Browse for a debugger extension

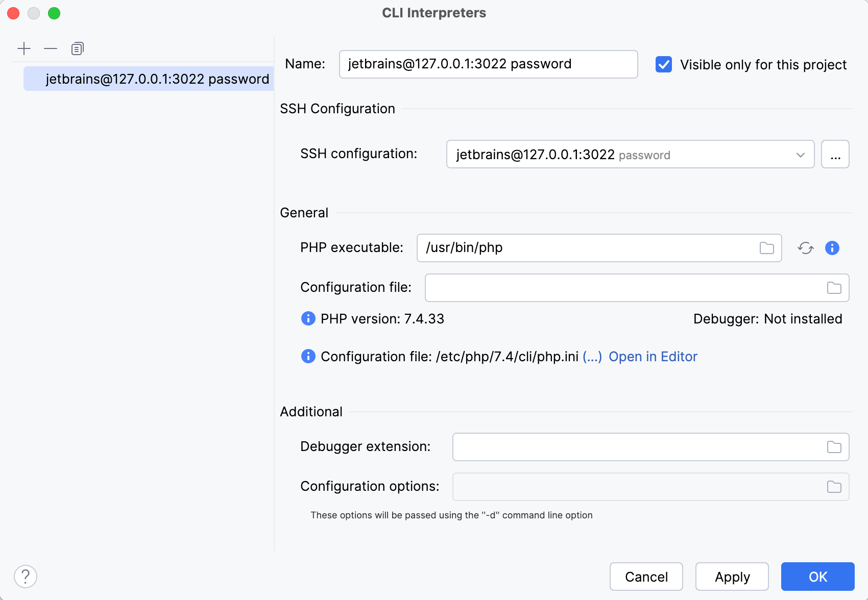[x=834, y=446]
